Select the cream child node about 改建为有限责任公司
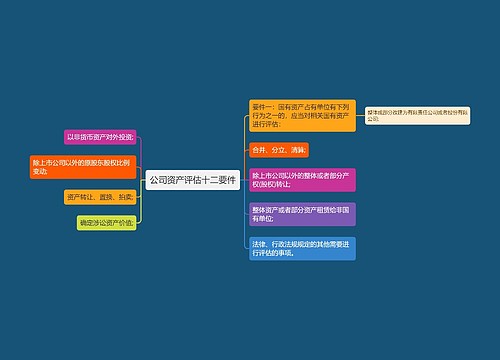The width and height of the screenshot is (500, 360). 418,116
